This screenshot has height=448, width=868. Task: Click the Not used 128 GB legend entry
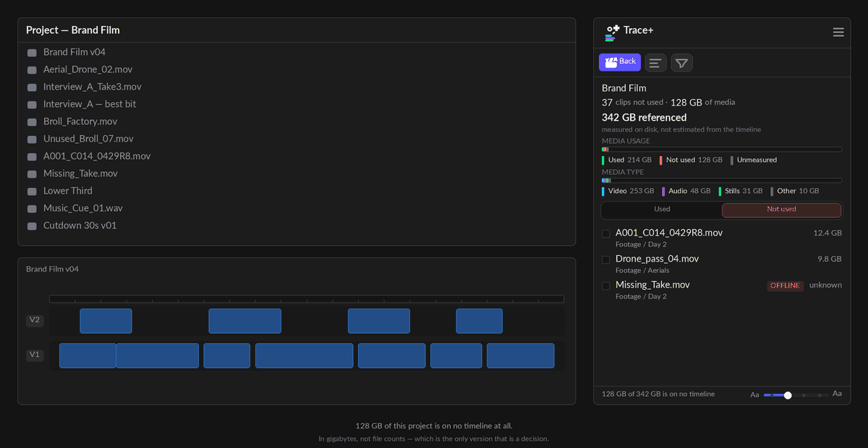691,160
